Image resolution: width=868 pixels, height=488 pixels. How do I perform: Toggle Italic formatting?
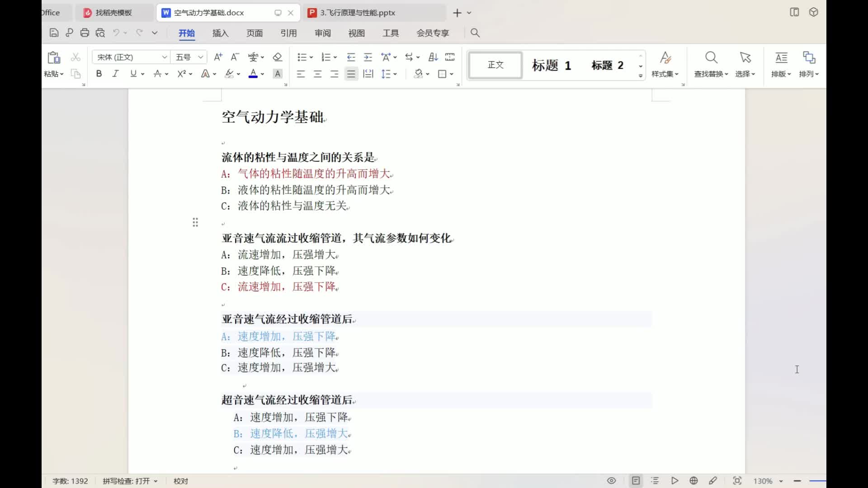(x=116, y=74)
